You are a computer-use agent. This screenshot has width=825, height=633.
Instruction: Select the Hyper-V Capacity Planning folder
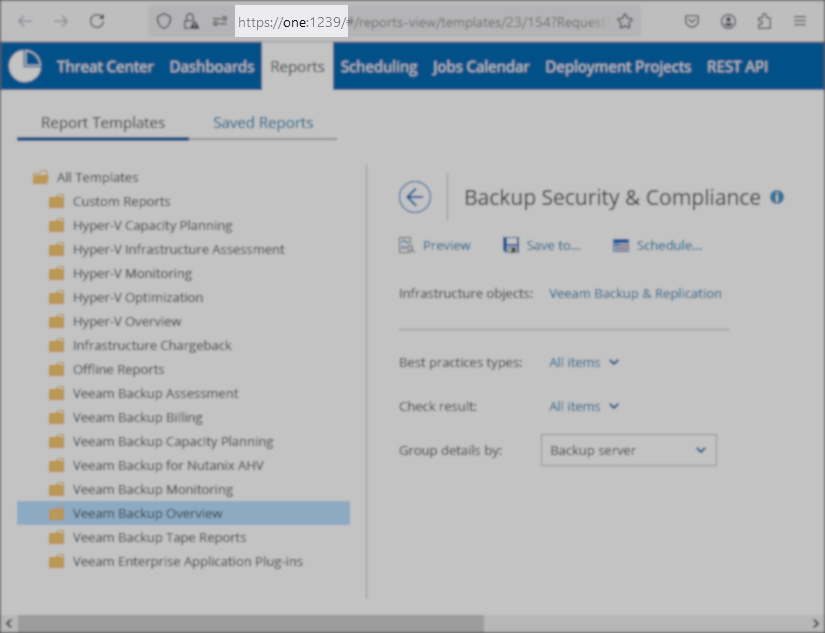pos(152,225)
